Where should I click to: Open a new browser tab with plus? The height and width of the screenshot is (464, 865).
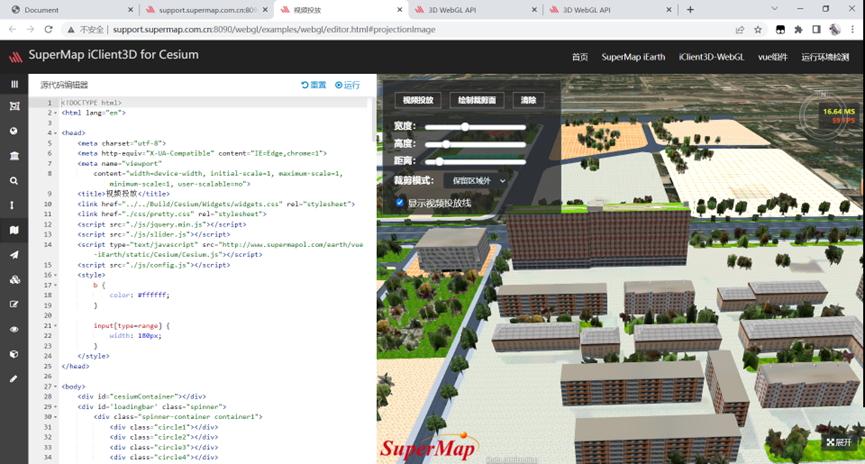690,9
